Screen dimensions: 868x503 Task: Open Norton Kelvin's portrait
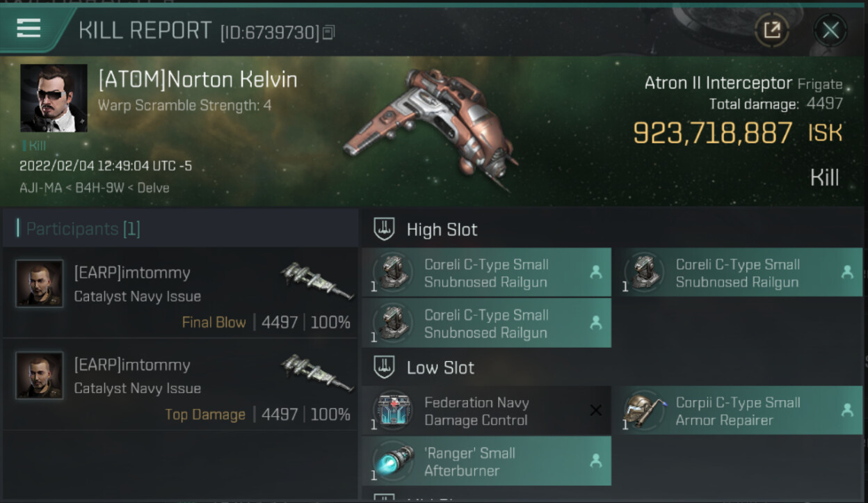coord(54,98)
